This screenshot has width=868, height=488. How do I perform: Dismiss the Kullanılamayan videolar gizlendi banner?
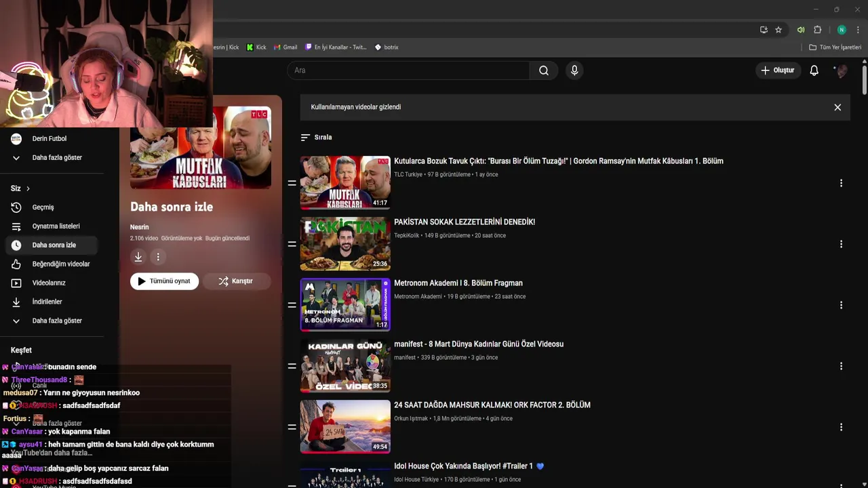(837, 107)
